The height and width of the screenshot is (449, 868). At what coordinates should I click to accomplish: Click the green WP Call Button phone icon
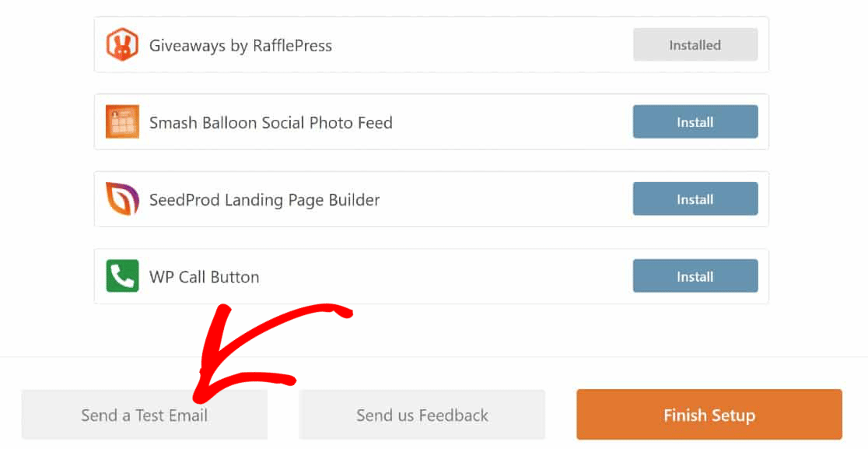122,275
